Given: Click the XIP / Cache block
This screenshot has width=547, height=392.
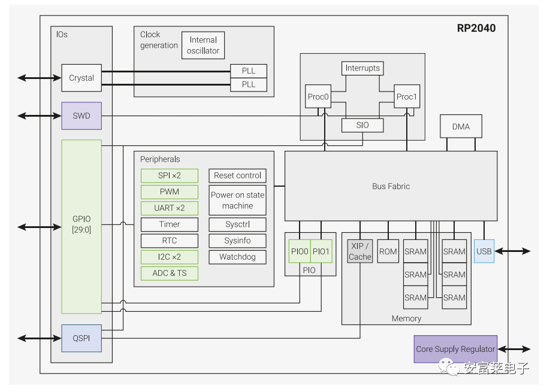Looking at the screenshot, I should click(x=359, y=251).
